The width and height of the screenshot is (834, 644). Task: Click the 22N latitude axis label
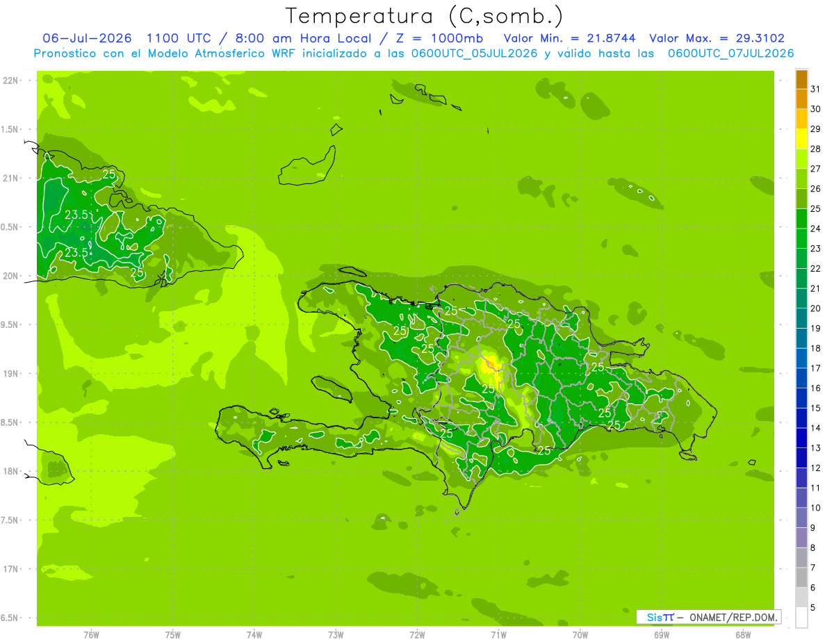[10, 81]
